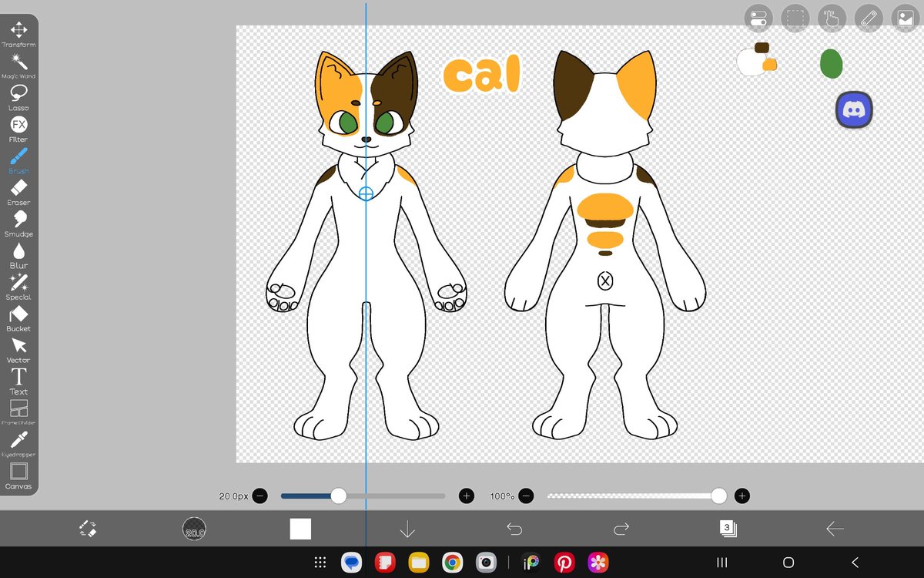Open the red notes app in taskbar
Screen dimensions: 924x578
(385, 563)
